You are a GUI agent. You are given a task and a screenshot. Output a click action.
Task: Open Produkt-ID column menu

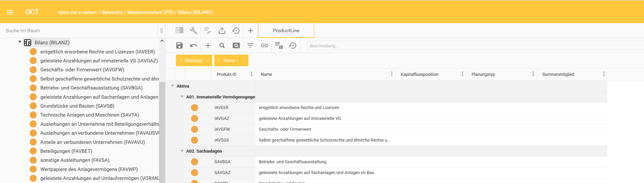pos(252,74)
